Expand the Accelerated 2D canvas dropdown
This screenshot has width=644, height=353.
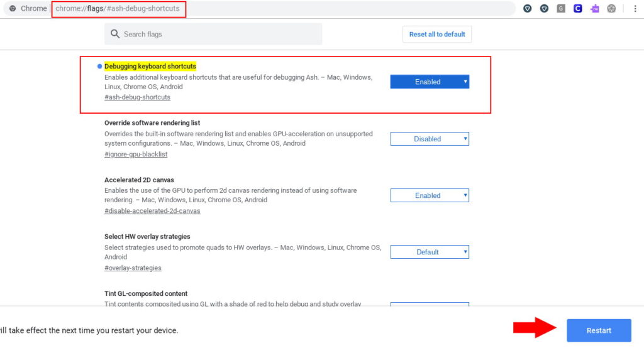[x=430, y=195]
